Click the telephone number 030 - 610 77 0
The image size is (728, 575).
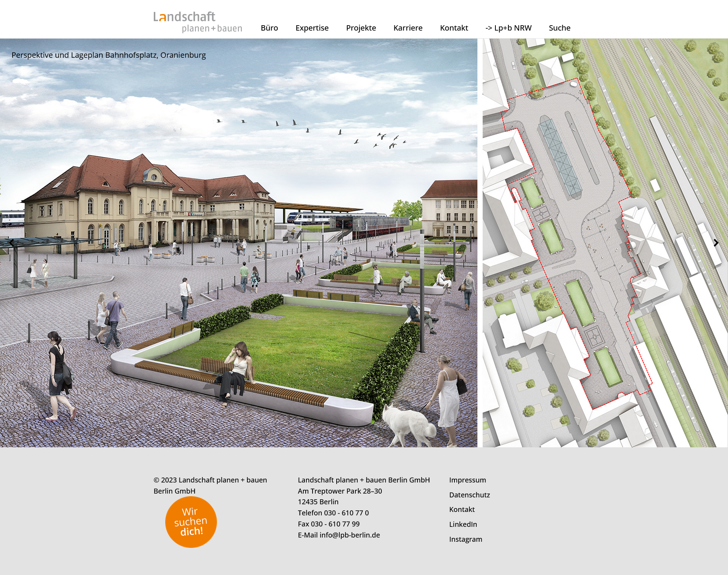coord(346,513)
